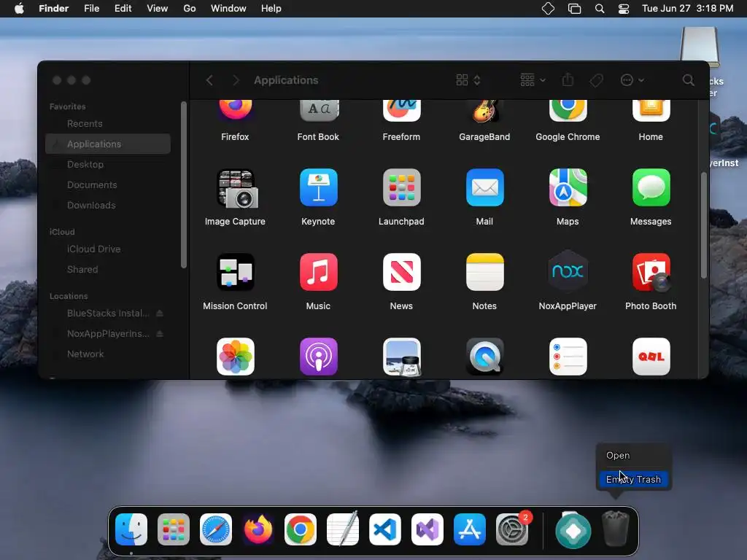Expand the Group By options dropdown
Viewport: 747px width, 560px height.
coord(533,80)
